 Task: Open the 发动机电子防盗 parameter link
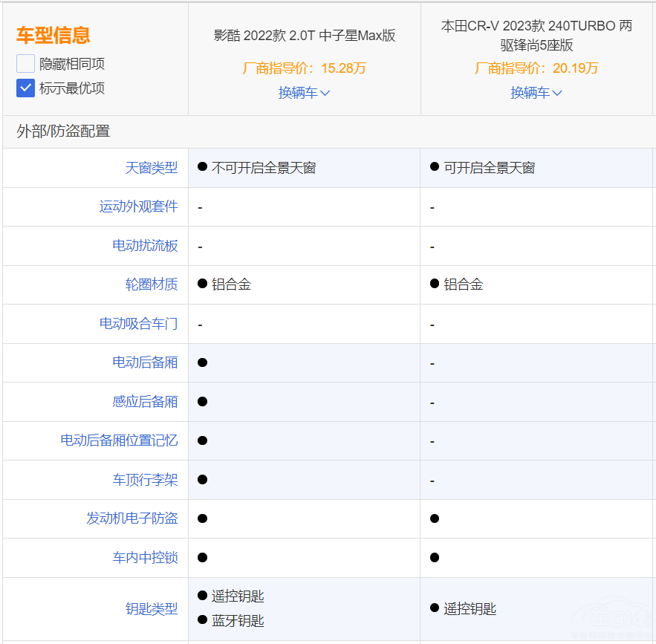tap(132, 518)
